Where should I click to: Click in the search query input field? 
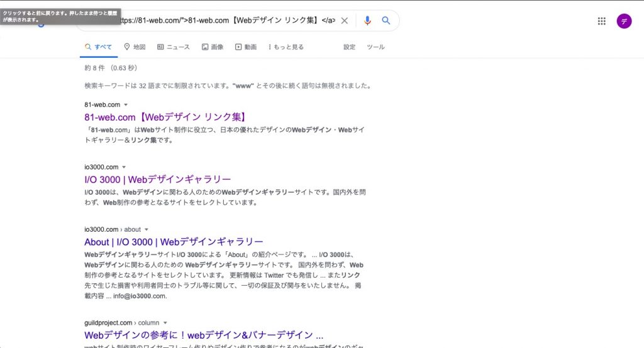[228, 21]
